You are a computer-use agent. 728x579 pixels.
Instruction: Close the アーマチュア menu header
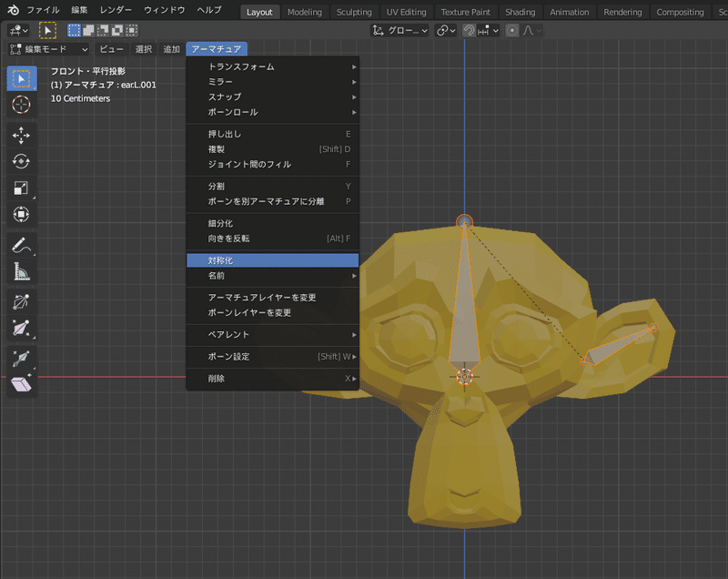(217, 49)
